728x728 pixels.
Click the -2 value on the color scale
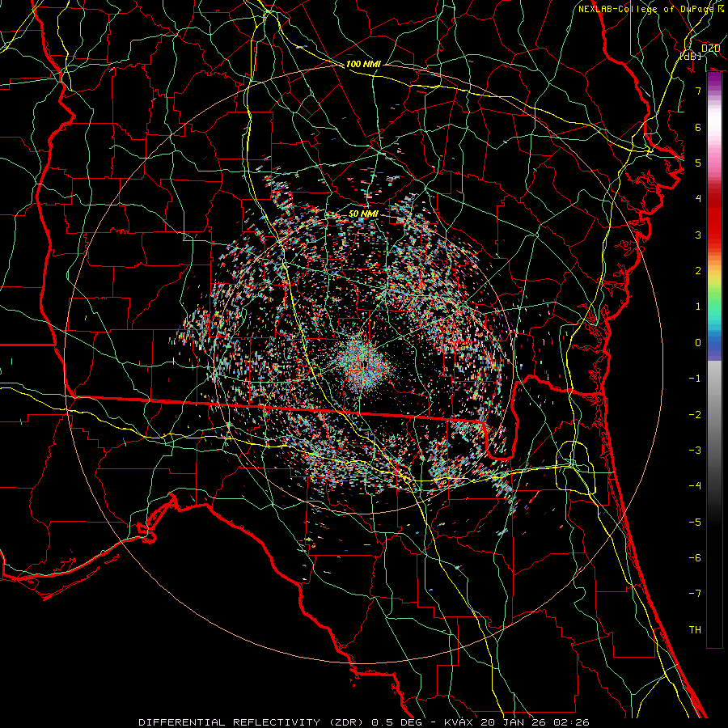pyautogui.click(x=695, y=415)
